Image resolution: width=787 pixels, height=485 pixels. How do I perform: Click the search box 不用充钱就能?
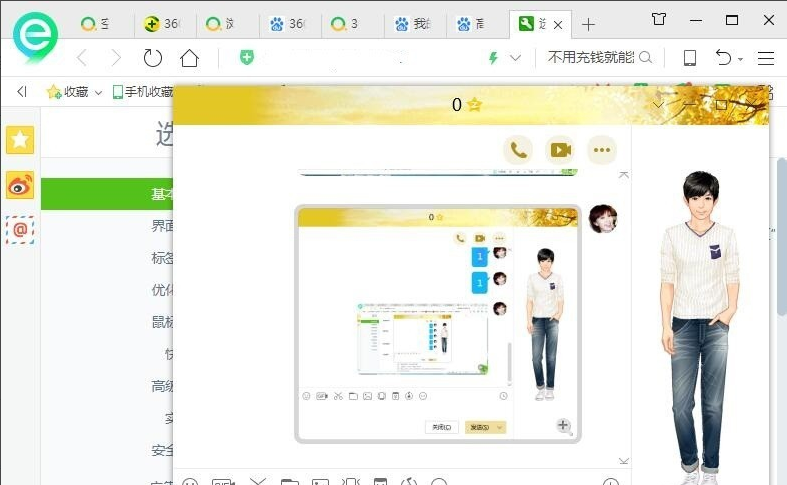tap(591, 57)
